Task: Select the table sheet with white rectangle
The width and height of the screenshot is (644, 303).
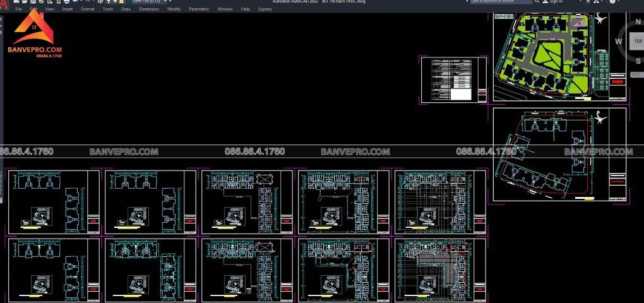Action: click(x=454, y=80)
